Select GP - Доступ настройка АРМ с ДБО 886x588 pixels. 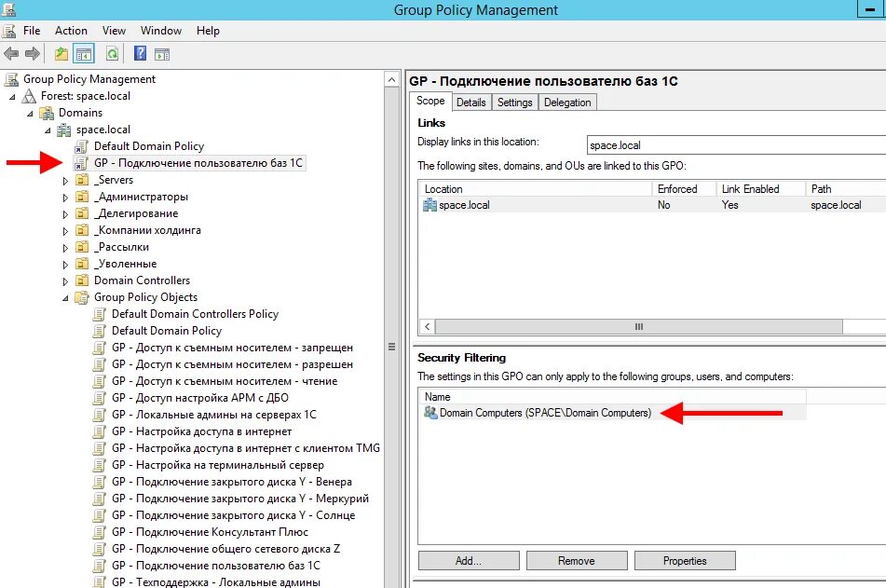(200, 398)
